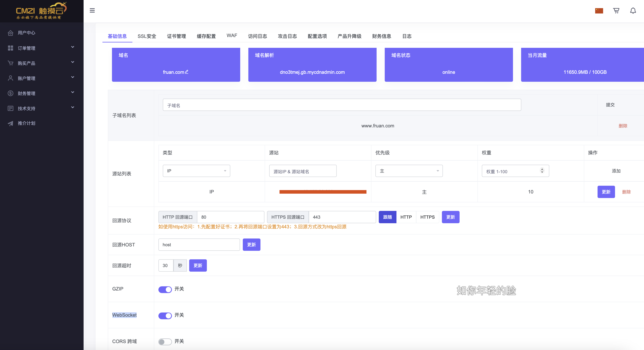Image resolution: width=644 pixels, height=350 pixels.
Task: Click the 11650.9MB / 100GB traffic value
Action: (x=585, y=72)
